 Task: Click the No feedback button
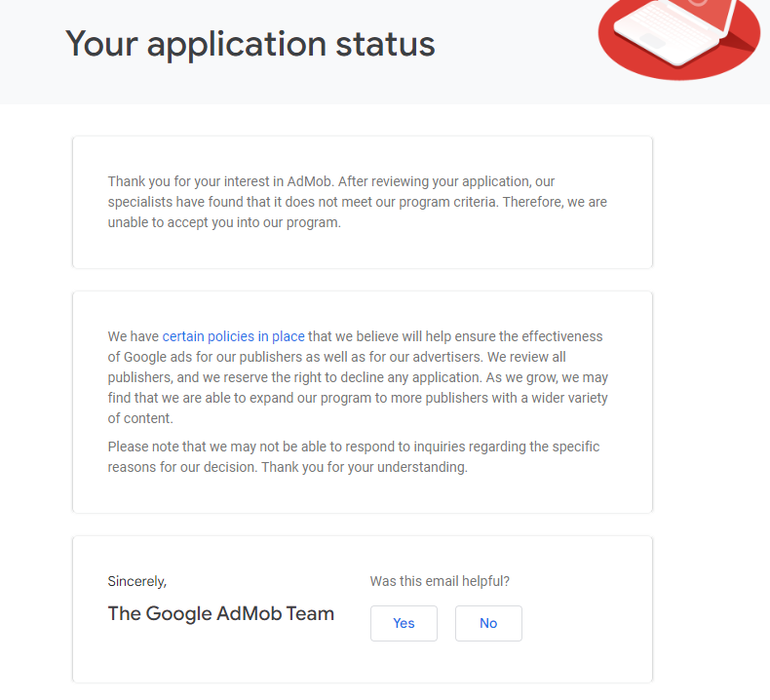click(x=488, y=623)
